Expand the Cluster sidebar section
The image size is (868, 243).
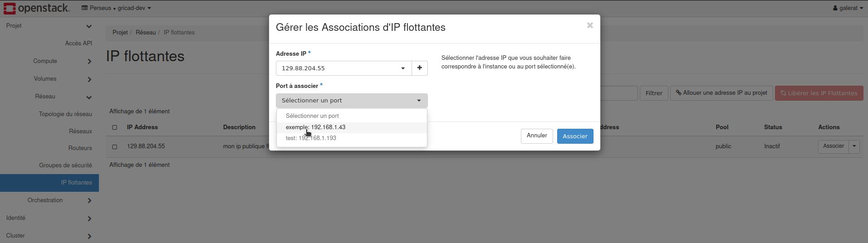(x=49, y=236)
